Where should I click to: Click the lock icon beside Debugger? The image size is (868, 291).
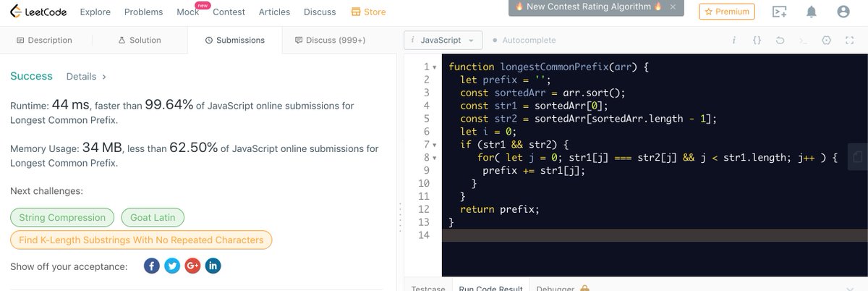click(x=584, y=288)
